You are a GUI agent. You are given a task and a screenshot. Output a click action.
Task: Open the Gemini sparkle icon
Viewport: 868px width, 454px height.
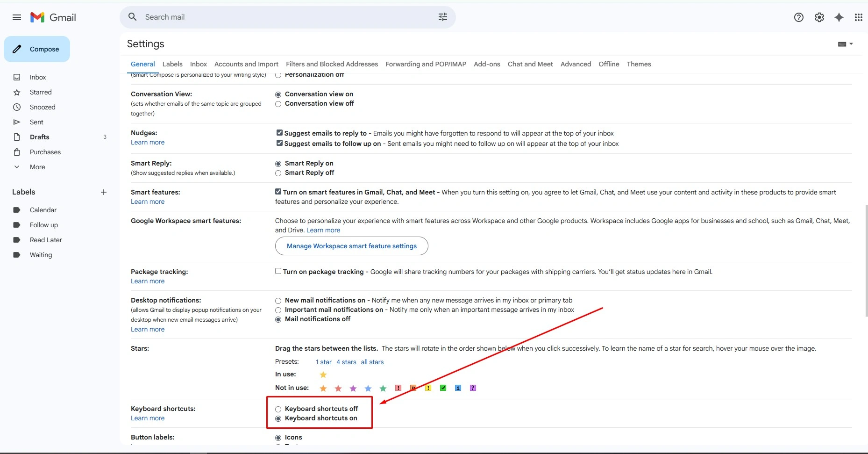coord(839,17)
